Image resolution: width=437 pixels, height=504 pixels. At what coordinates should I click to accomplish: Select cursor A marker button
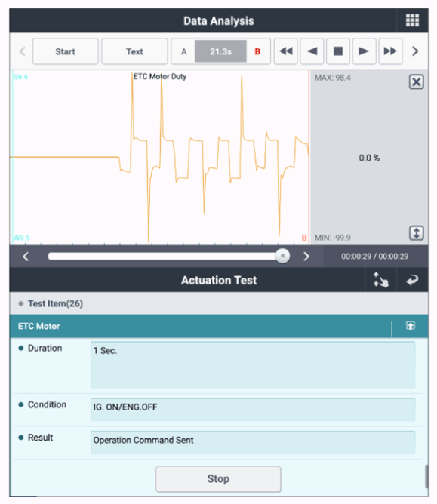point(183,51)
